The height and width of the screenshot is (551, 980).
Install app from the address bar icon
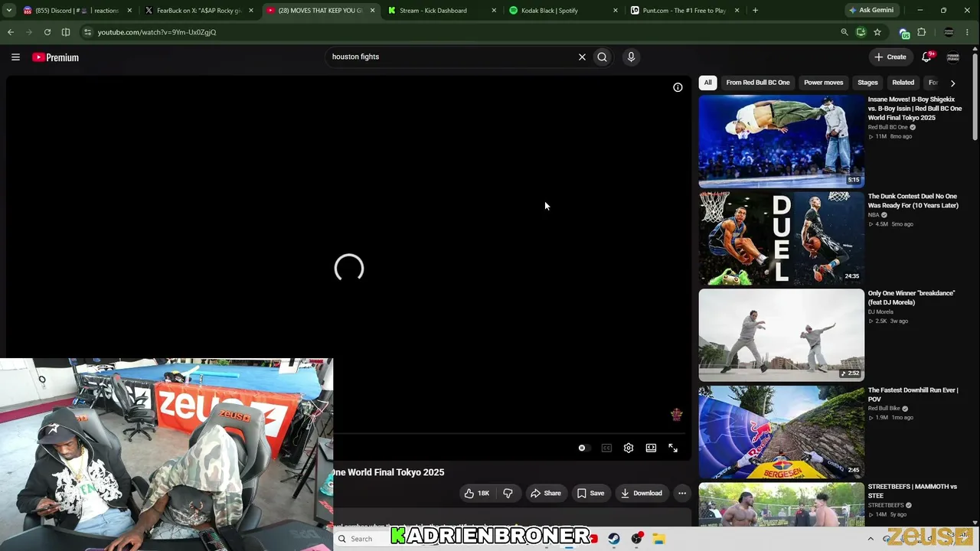pos(861,32)
